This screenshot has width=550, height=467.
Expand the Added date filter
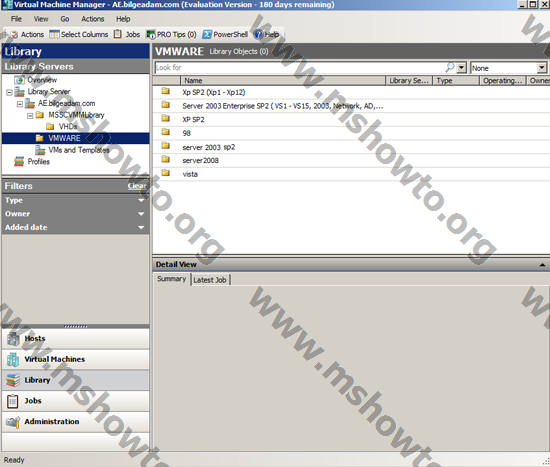pos(141,228)
